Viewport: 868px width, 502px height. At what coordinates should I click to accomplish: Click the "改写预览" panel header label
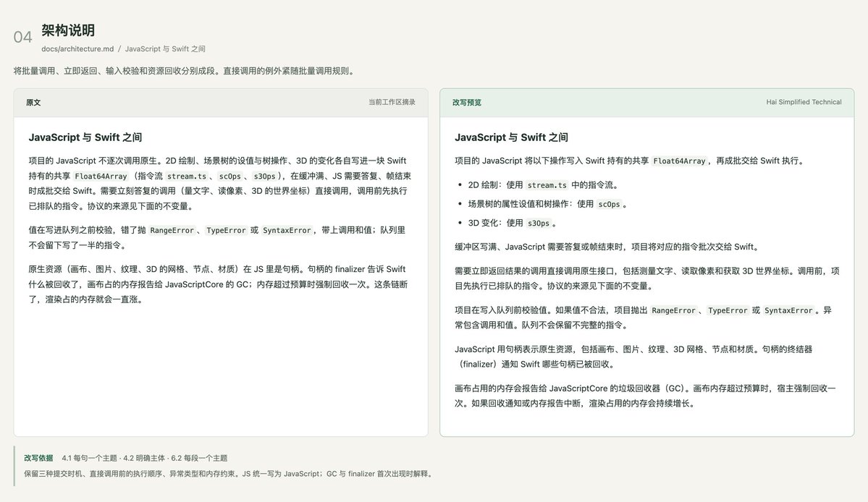pos(467,102)
